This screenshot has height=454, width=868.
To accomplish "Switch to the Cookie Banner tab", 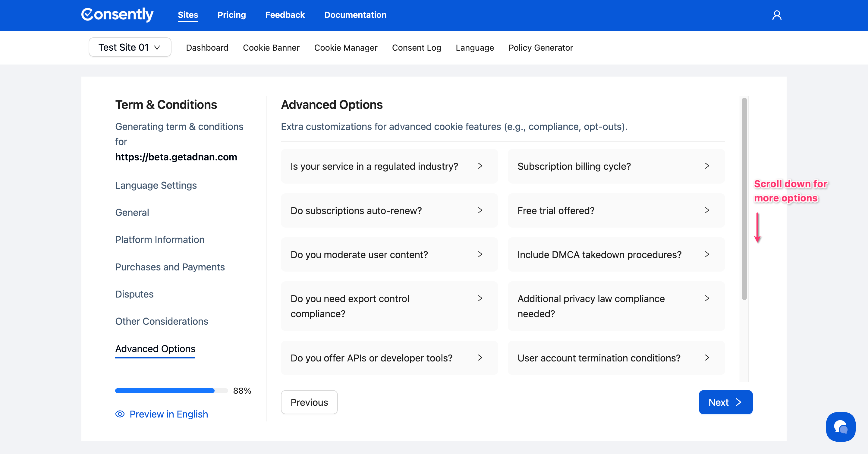I will click(271, 48).
